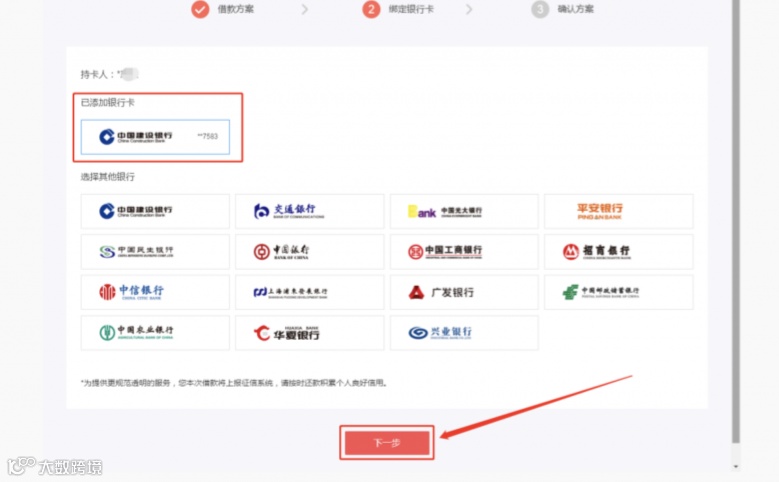Click the page vertical scrollbar
779x482 pixels.
[736, 221]
